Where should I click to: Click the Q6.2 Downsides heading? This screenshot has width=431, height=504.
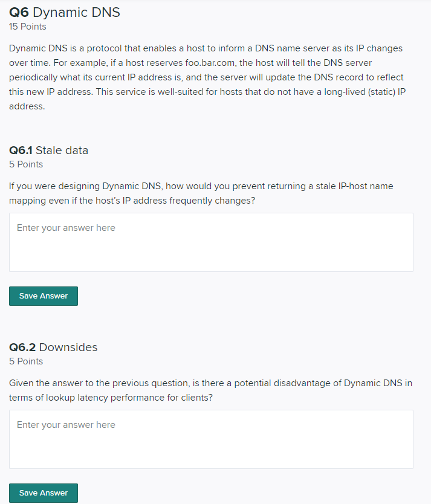[x=52, y=347]
